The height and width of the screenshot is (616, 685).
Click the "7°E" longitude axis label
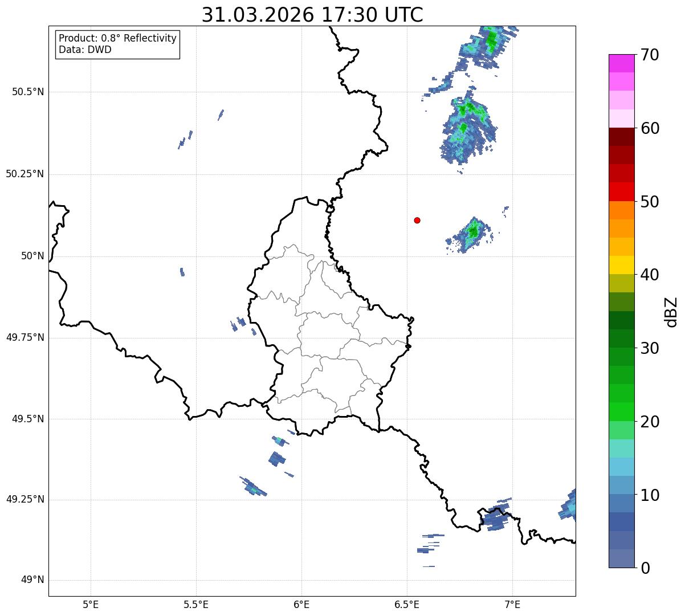[513, 605]
